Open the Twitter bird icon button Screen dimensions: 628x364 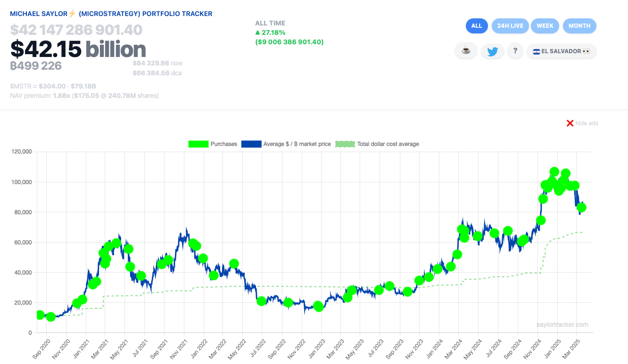click(x=493, y=51)
